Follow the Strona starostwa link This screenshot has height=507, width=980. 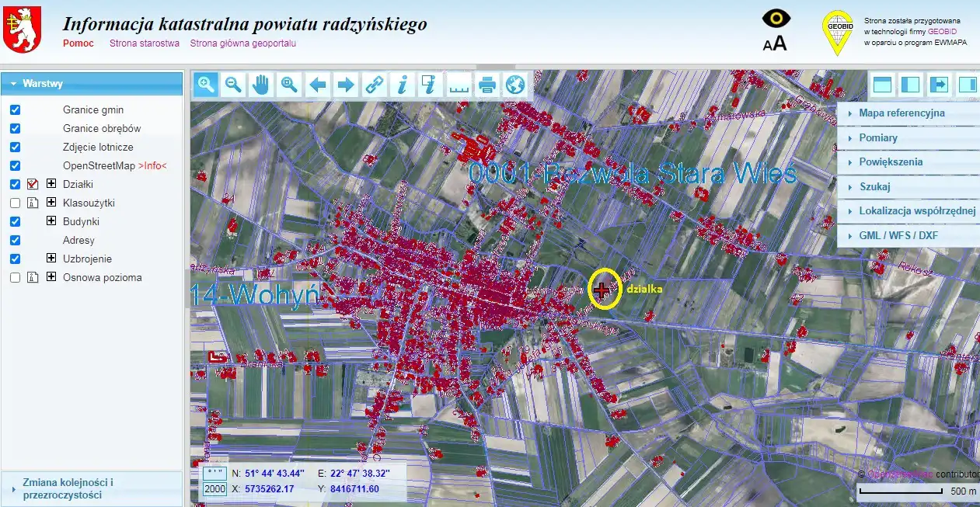coord(145,43)
